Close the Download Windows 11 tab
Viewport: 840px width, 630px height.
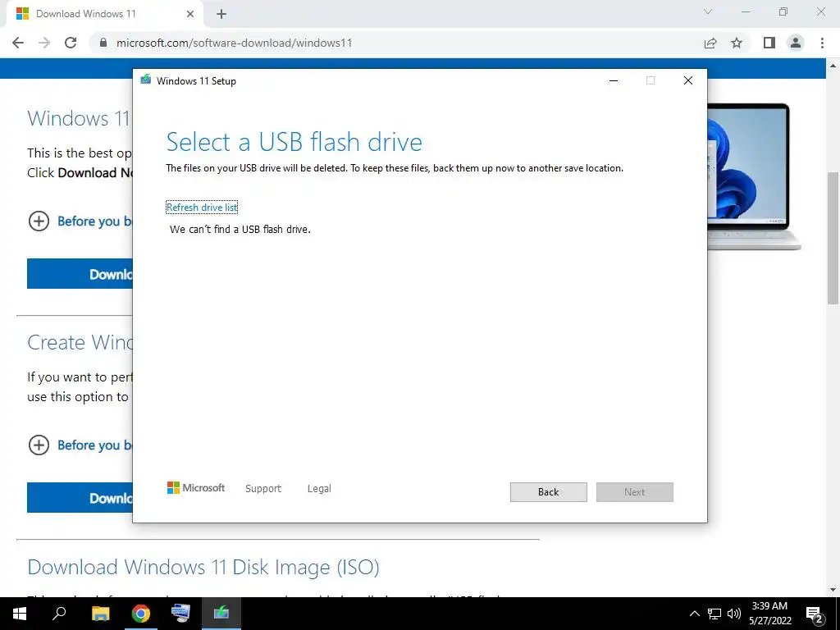[x=190, y=14]
